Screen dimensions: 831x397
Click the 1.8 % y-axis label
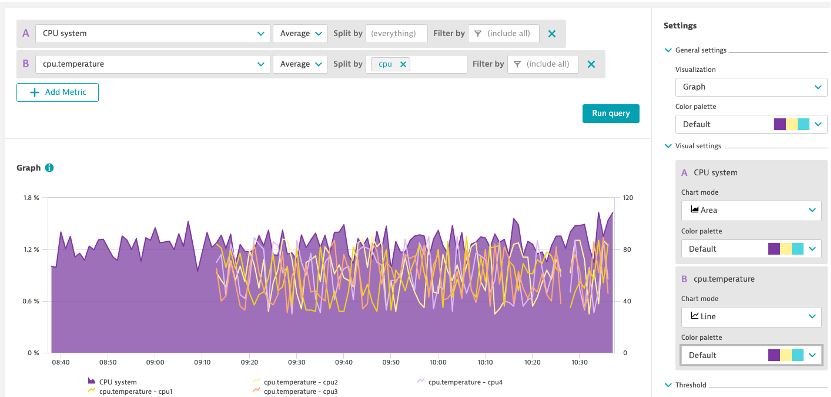pyautogui.click(x=31, y=198)
